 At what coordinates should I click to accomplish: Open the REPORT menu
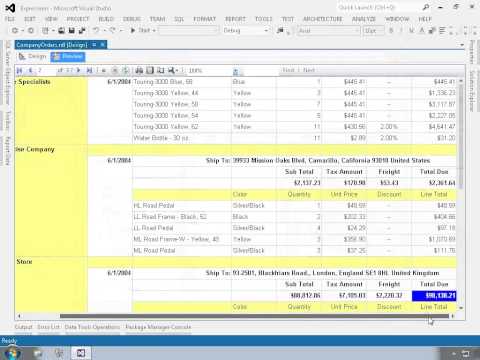point(235,19)
